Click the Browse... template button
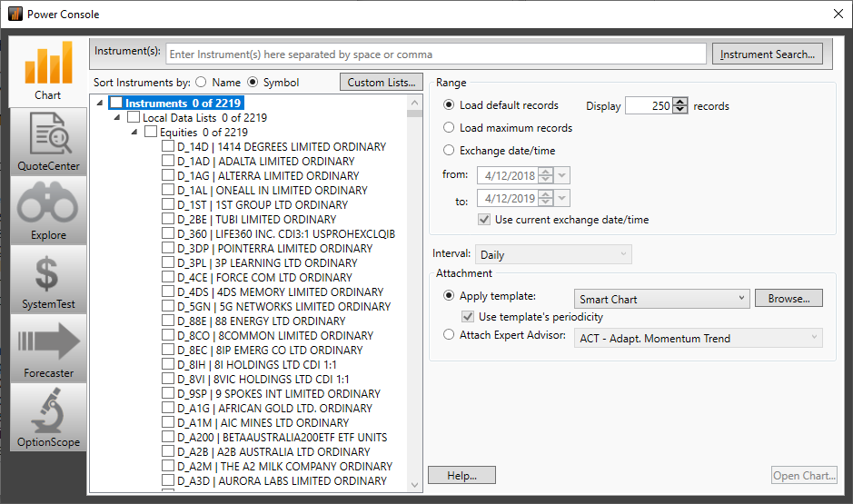This screenshot has height=504, width=853. 789,299
